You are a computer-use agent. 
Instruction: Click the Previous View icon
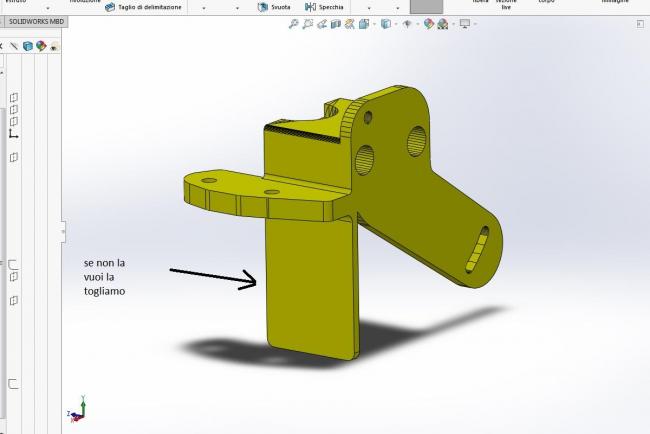pos(323,24)
